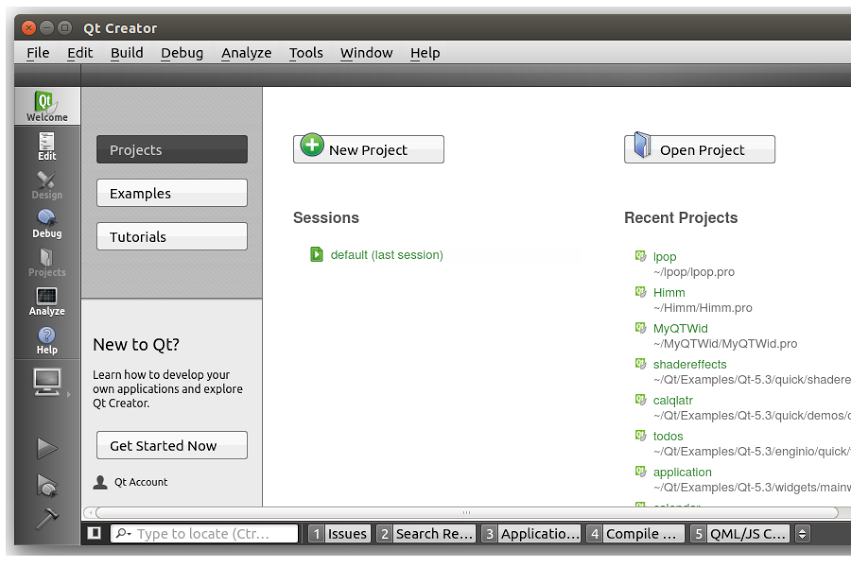
Task: Click the shadereffects project file icon
Action: 641,364
